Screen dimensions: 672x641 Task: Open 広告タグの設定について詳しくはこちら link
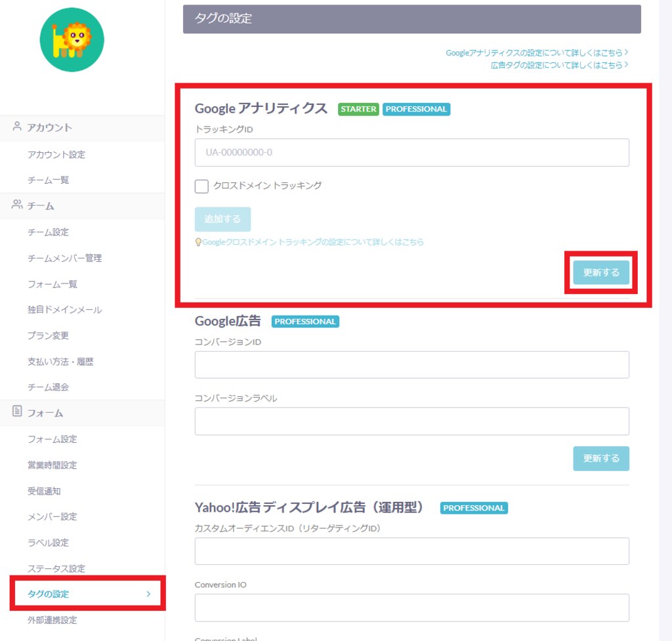pyautogui.click(x=559, y=65)
